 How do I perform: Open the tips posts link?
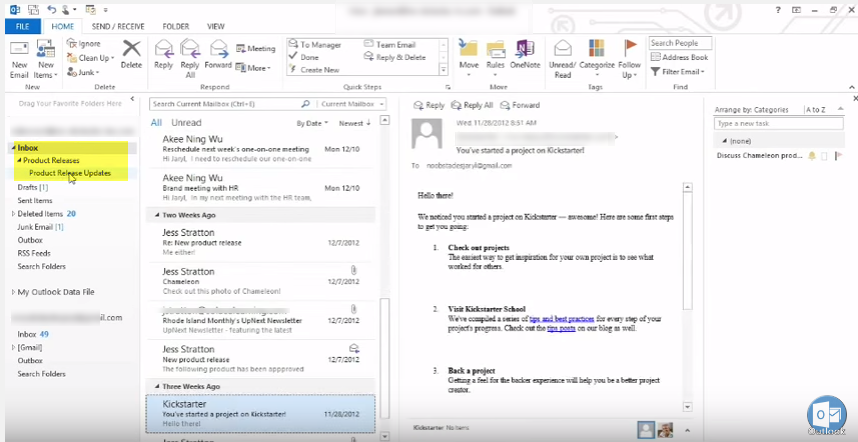click(x=561, y=329)
